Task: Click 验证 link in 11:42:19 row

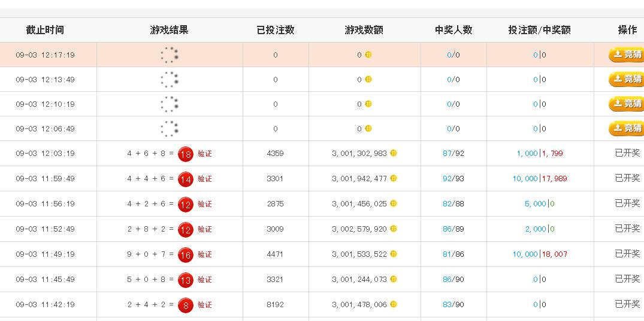Action: point(205,305)
